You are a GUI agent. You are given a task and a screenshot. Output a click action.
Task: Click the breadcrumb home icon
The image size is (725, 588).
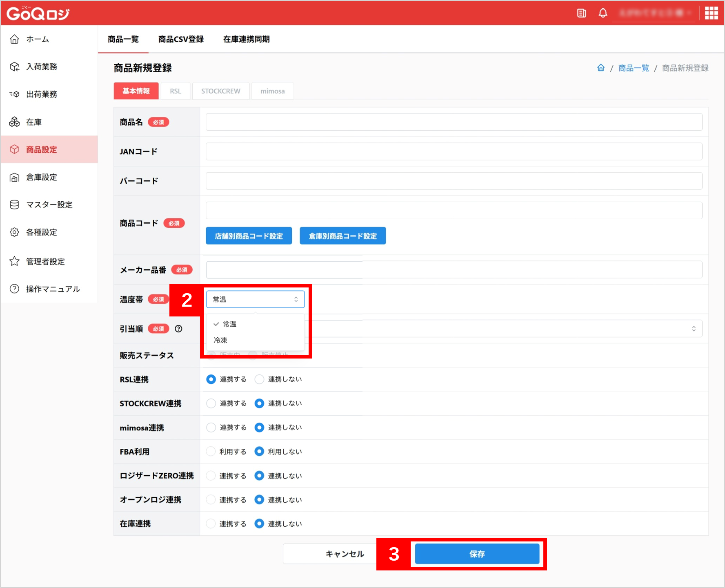(x=601, y=68)
